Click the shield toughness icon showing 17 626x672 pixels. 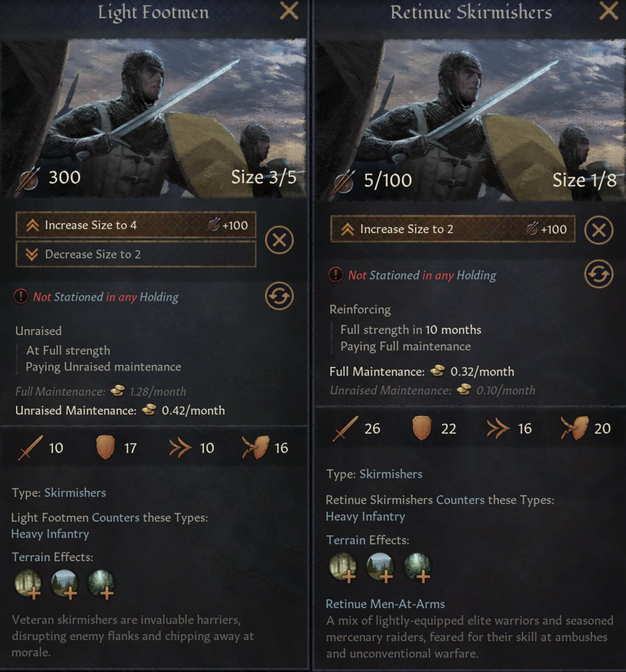click(105, 448)
